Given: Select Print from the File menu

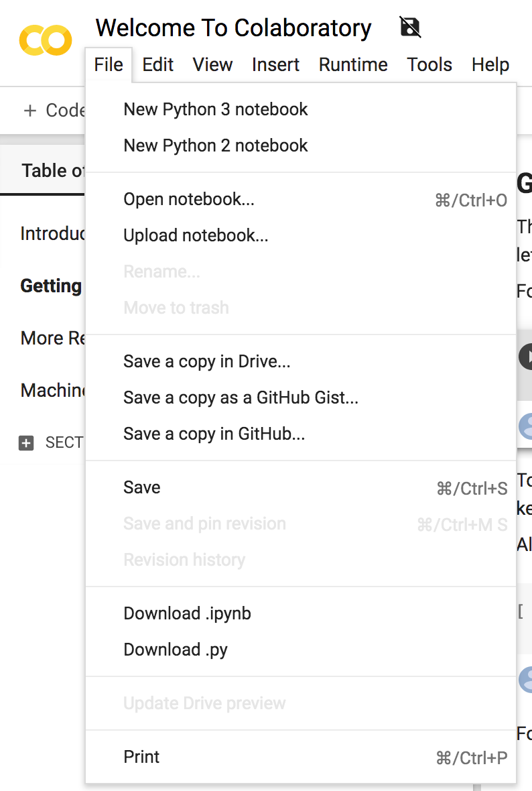Looking at the screenshot, I should [x=141, y=756].
